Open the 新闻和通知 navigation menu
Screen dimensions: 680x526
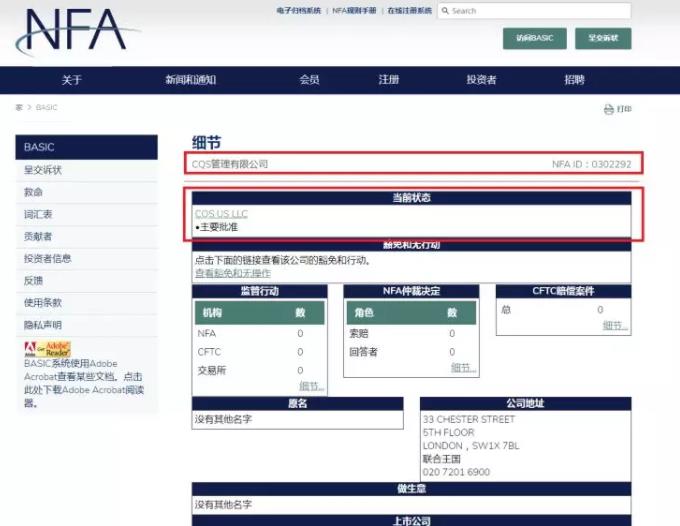click(x=190, y=80)
